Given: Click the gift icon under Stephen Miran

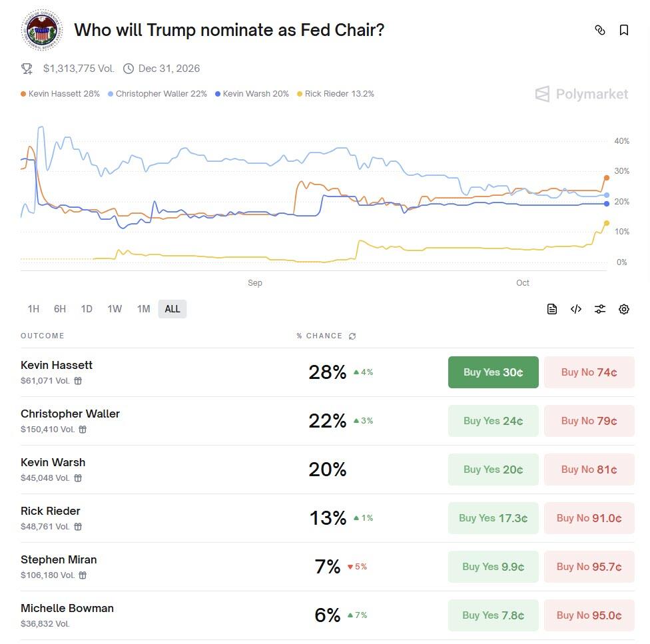Looking at the screenshot, I should pyautogui.click(x=83, y=575).
